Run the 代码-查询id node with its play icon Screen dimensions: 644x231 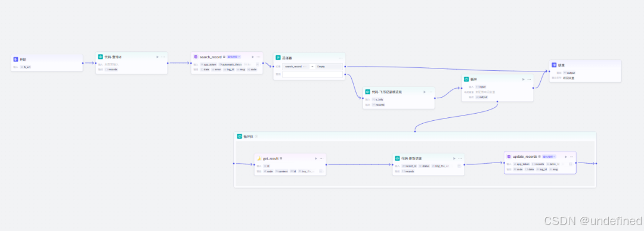tap(157, 57)
